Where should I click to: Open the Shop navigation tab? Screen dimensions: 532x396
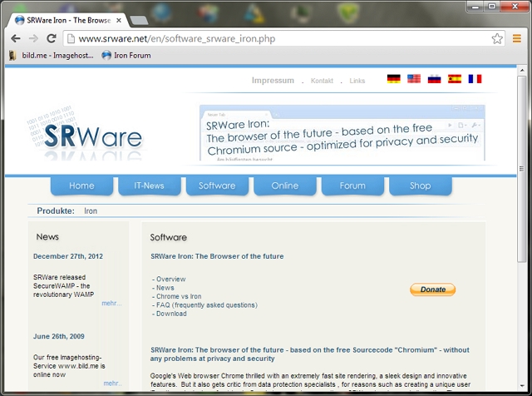tap(421, 186)
